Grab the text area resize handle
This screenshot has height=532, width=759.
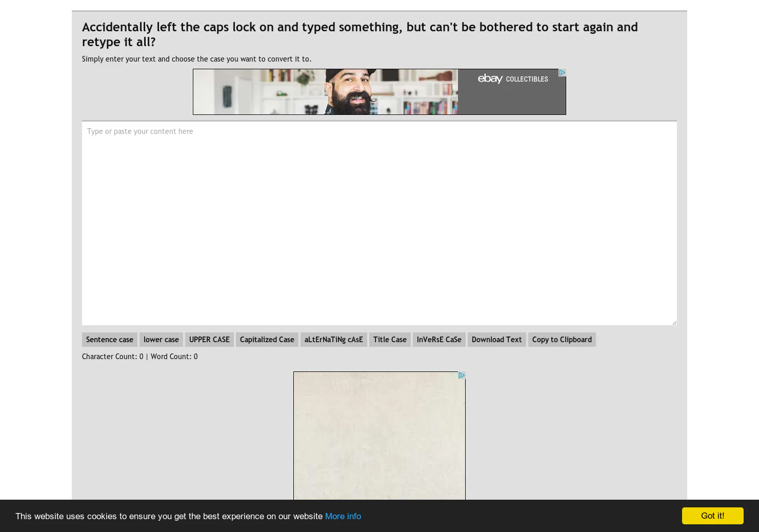coord(674,322)
